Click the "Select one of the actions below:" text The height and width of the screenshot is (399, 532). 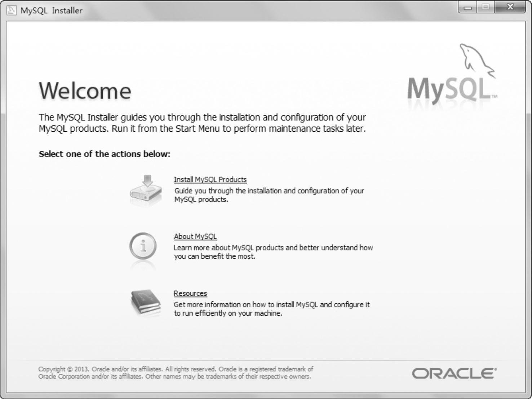pos(105,154)
